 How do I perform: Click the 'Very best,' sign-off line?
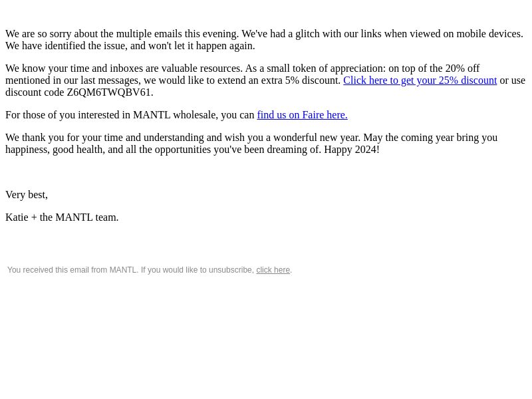pos(27,195)
